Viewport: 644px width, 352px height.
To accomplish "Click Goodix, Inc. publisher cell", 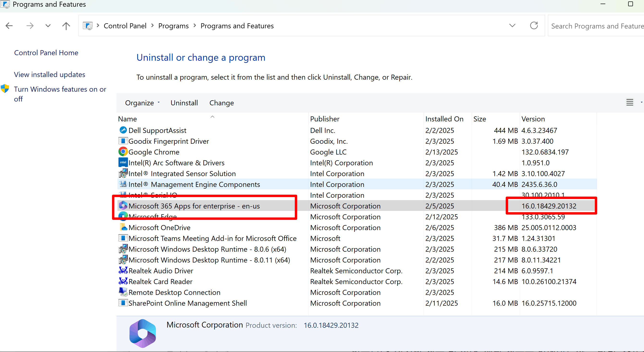I will tap(329, 141).
